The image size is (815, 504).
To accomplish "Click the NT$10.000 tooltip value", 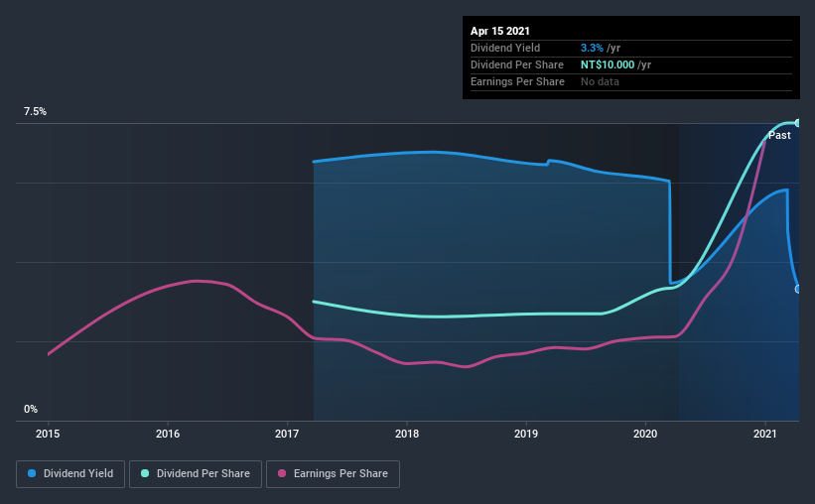I will (608, 64).
